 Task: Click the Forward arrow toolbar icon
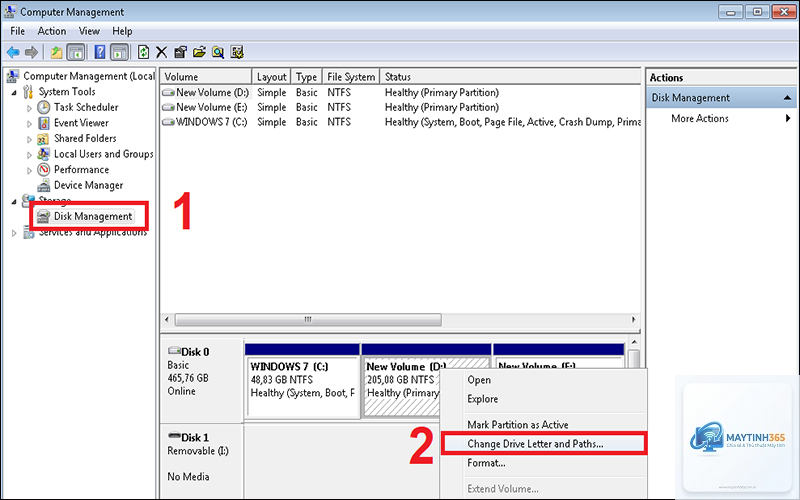32,52
